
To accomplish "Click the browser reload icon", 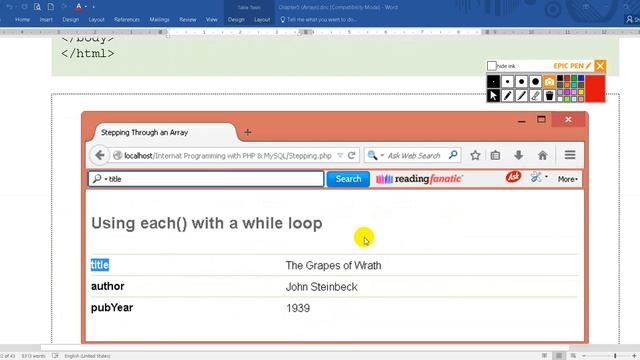I will click(351, 156).
